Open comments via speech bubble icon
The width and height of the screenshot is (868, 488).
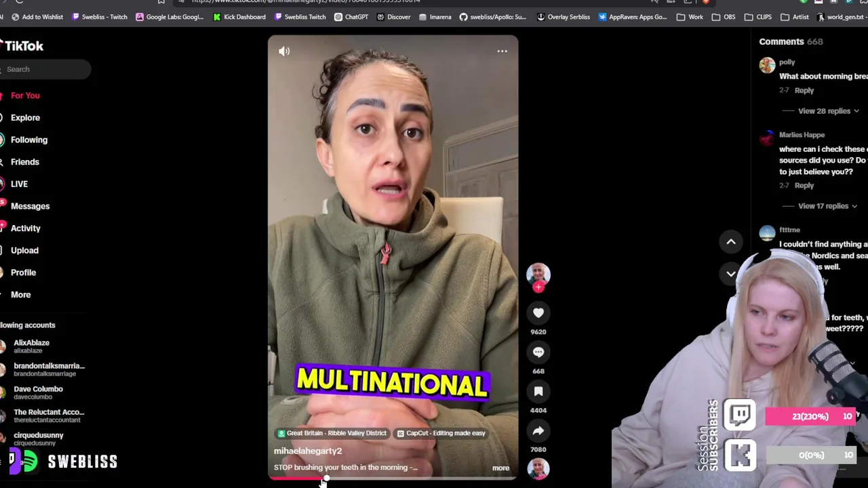[538, 352]
